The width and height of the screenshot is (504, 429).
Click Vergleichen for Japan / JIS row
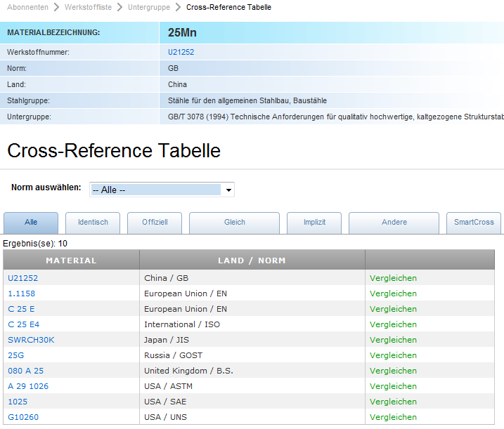(393, 340)
